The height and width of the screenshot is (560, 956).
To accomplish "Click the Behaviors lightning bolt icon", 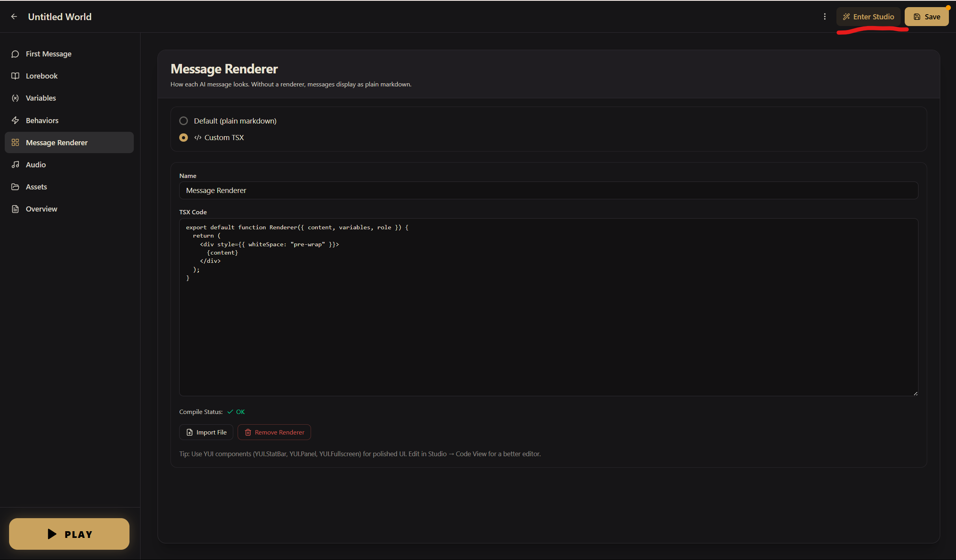I will point(15,120).
